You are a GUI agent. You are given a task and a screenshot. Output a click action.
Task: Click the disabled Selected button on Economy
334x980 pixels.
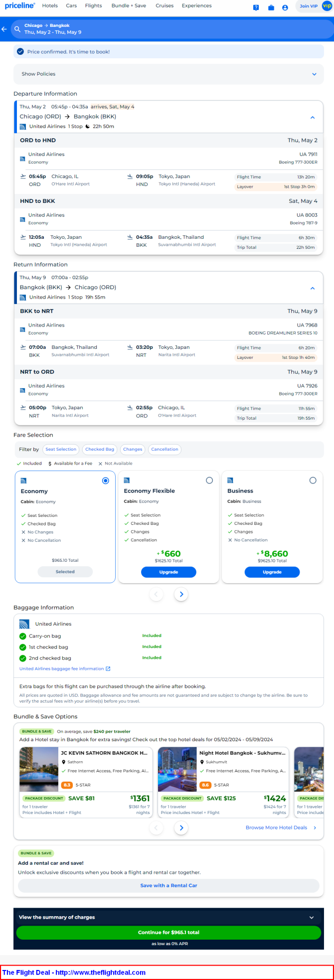[65, 572]
